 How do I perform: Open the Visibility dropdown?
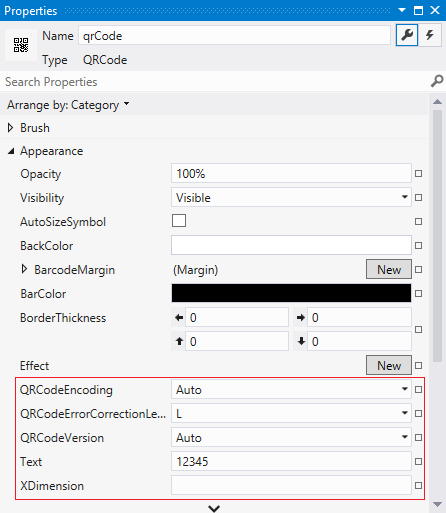pyautogui.click(x=291, y=197)
